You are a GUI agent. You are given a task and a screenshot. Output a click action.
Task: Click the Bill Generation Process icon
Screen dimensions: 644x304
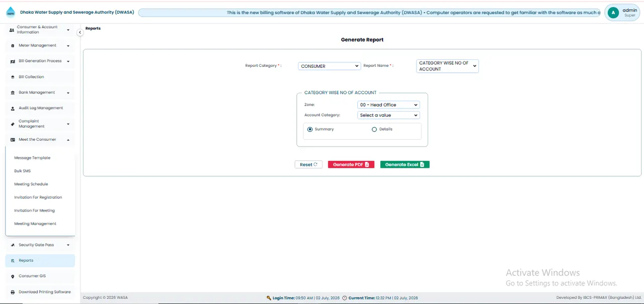point(13,61)
